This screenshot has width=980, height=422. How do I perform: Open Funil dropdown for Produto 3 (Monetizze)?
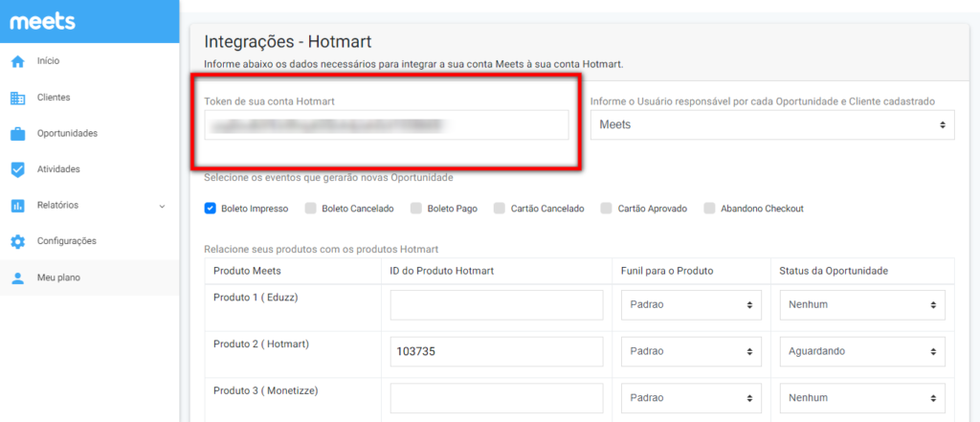(691, 398)
